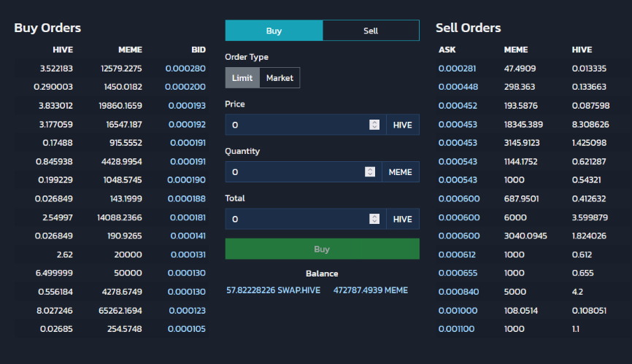Image resolution: width=632 pixels, height=364 pixels.
Task: Click sell order MEME amount 298.363
Action: point(520,87)
